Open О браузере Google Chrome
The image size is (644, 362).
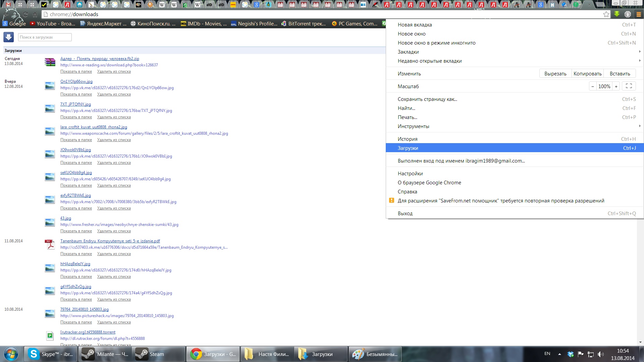(x=515, y=183)
